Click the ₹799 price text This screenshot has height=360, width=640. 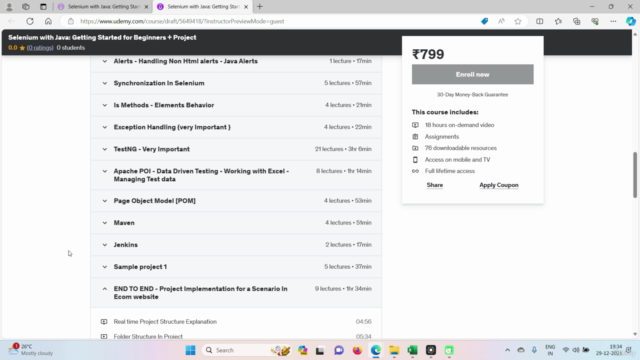tap(428, 54)
